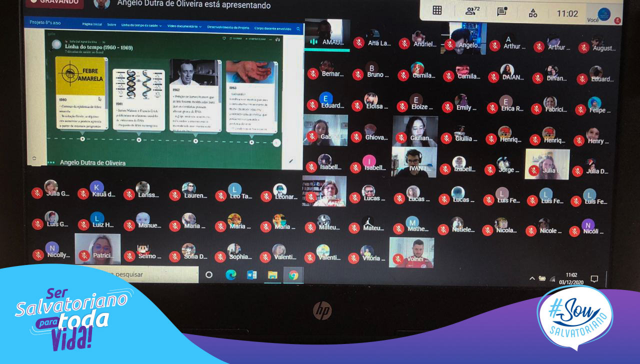Image resolution: width=640 pixels, height=364 pixels.
Task: Open the 'Página Inicial' nav item
Action: [92, 24]
